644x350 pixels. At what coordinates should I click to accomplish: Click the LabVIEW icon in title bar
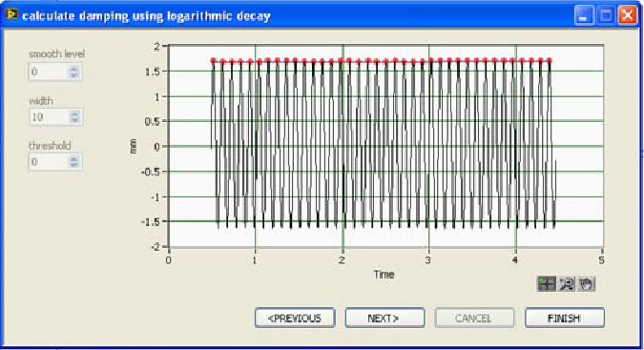(11, 14)
